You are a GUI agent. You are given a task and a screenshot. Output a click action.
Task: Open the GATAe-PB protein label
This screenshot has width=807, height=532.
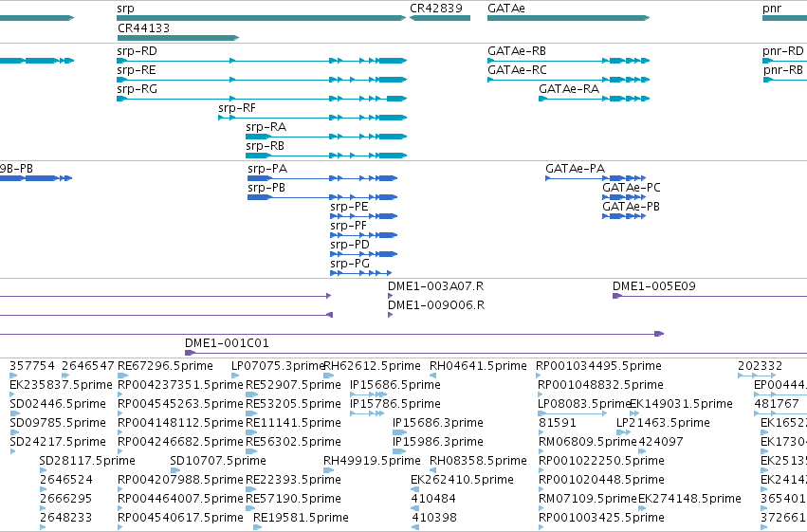click(631, 207)
